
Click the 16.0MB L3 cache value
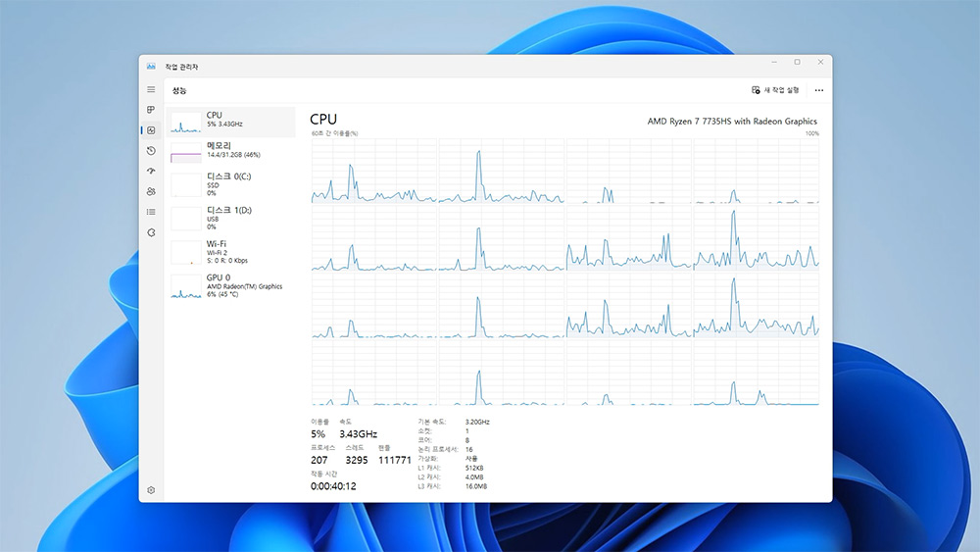476,486
